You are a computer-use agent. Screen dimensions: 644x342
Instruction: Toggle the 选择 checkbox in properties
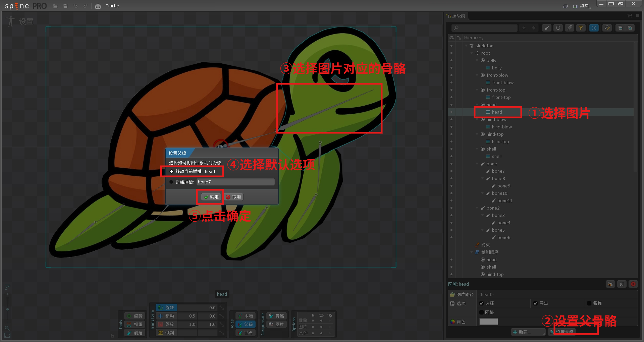(482, 303)
